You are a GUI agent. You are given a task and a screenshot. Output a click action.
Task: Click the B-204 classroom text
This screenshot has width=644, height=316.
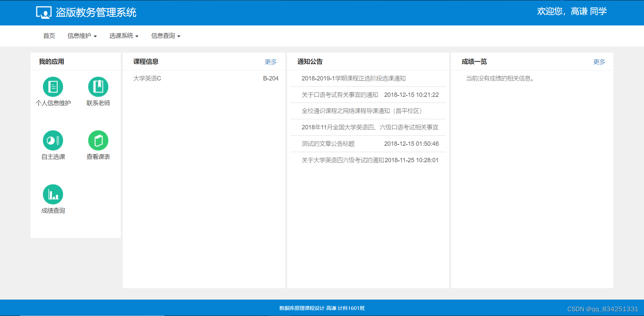pos(271,78)
